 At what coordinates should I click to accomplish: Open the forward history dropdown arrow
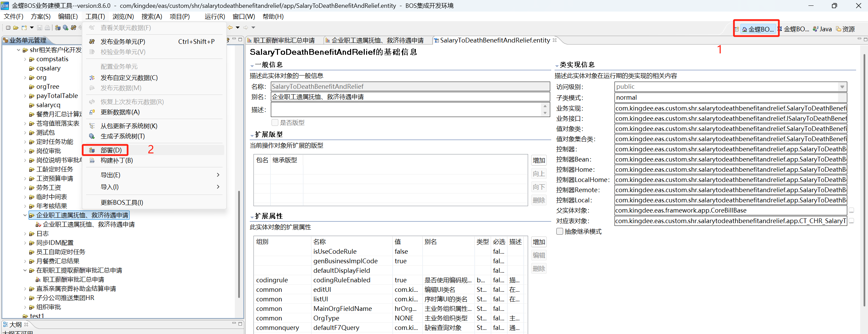[x=253, y=28]
